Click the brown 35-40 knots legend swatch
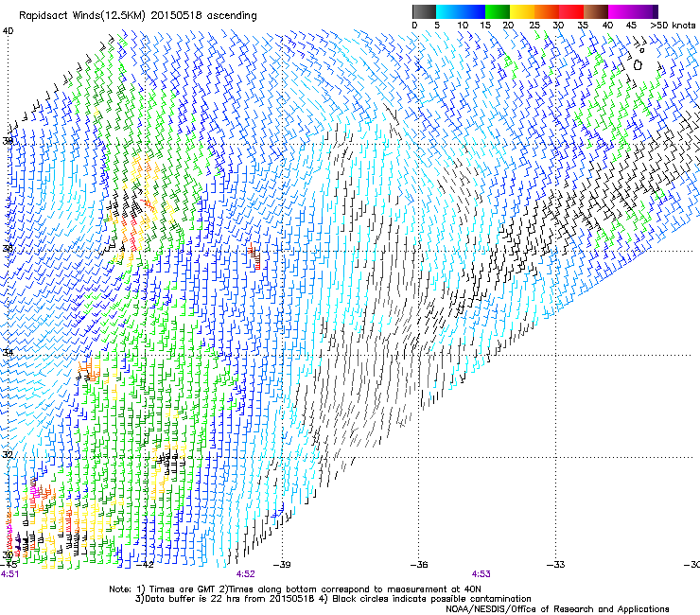 (596, 11)
